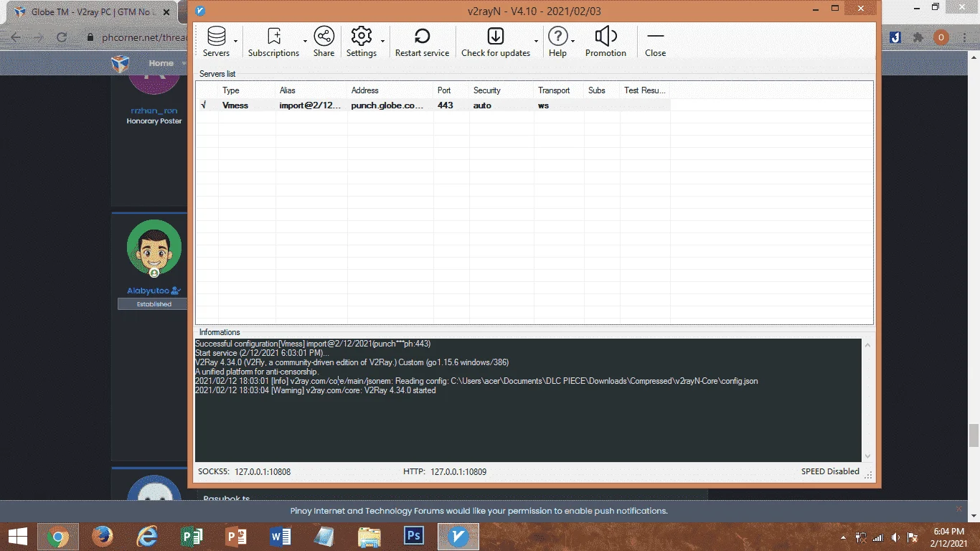The image size is (980, 551).
Task: Click the v2rayN taskbar icon
Action: [458, 537]
